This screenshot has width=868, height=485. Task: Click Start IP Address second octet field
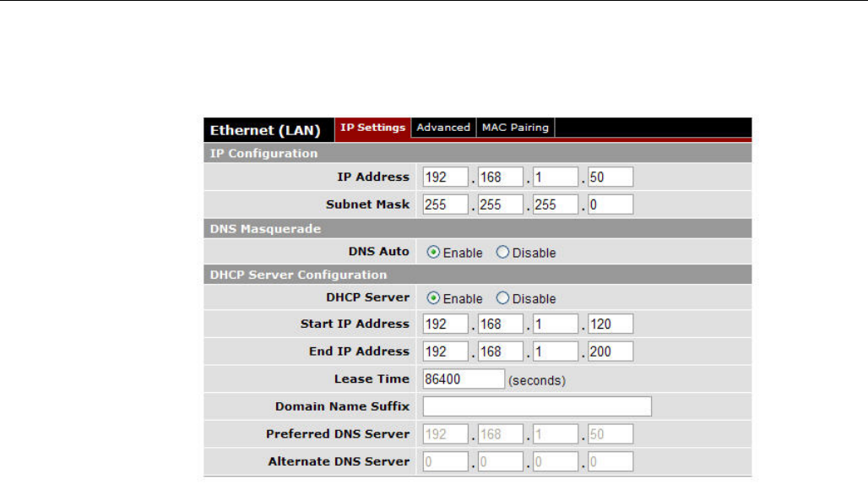click(x=501, y=324)
